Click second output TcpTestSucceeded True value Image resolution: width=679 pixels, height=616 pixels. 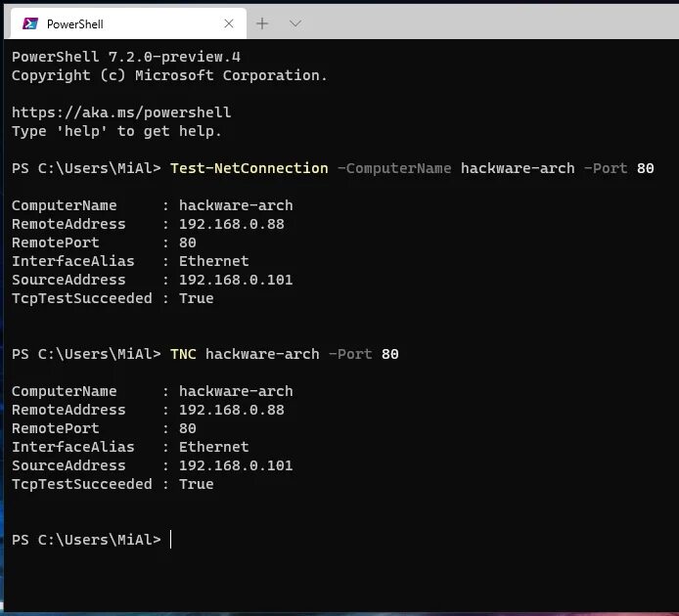click(196, 484)
